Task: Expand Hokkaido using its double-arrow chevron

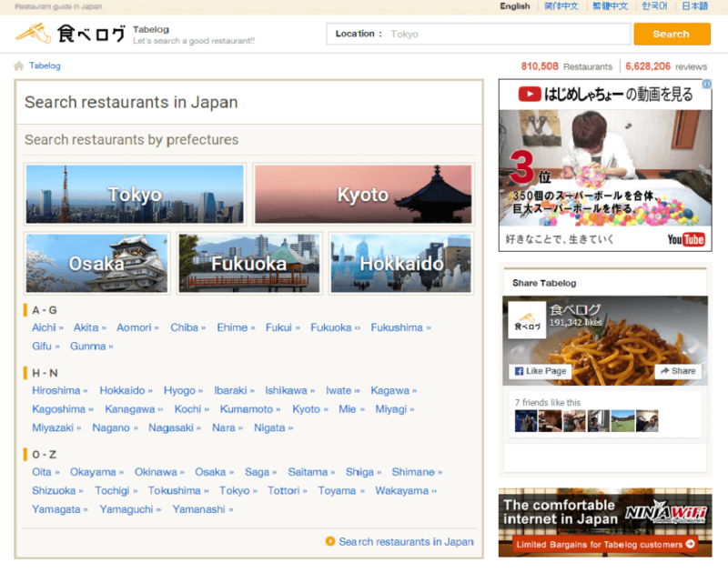Action: (x=148, y=389)
